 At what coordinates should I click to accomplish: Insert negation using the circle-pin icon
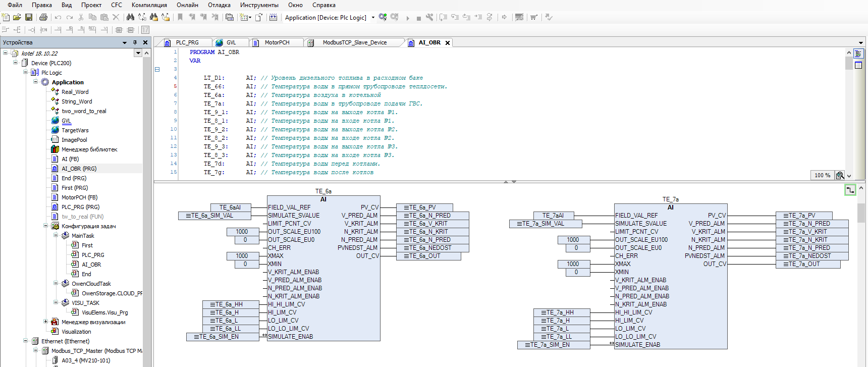[x=31, y=30]
